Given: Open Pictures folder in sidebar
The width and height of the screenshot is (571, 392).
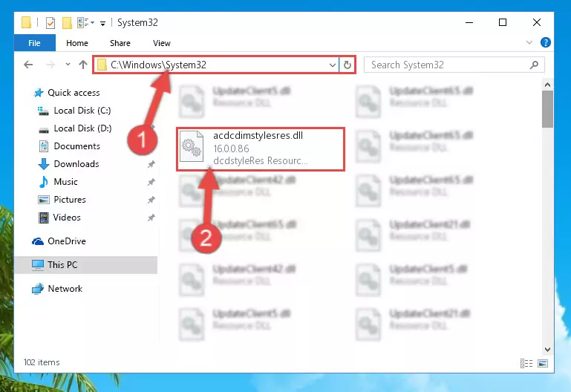Looking at the screenshot, I should click(70, 200).
